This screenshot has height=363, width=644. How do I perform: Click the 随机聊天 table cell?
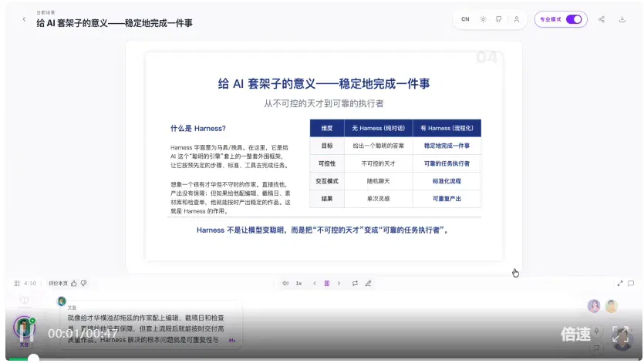coord(378,181)
